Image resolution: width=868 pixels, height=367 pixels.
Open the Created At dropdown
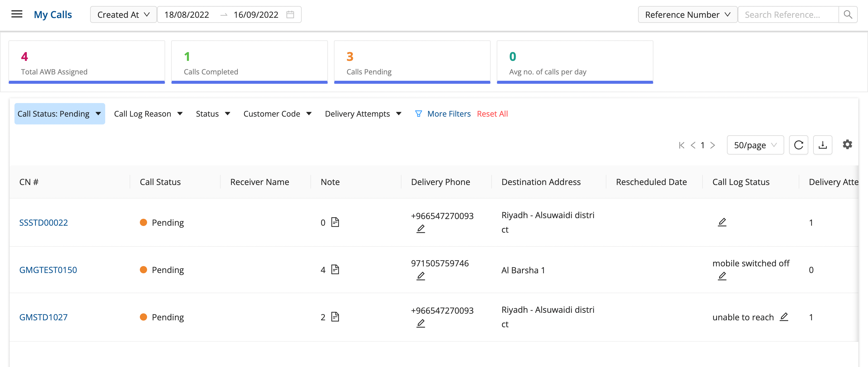[x=123, y=14]
